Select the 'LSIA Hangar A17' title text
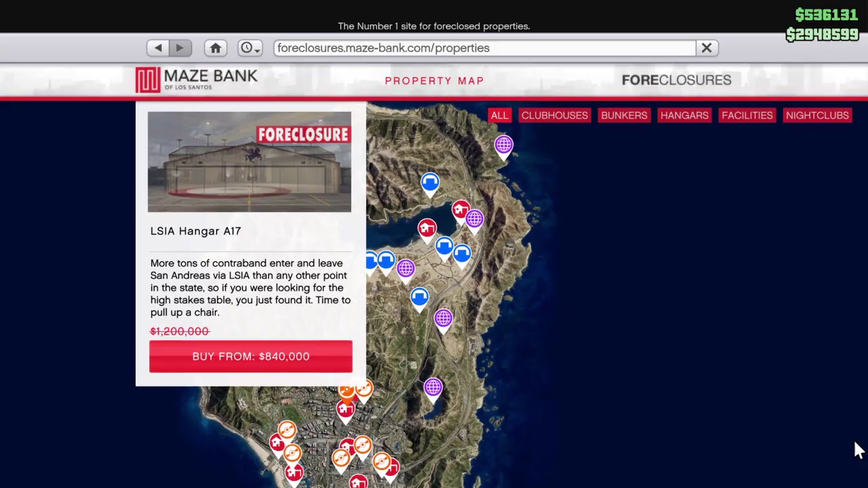 click(x=196, y=231)
